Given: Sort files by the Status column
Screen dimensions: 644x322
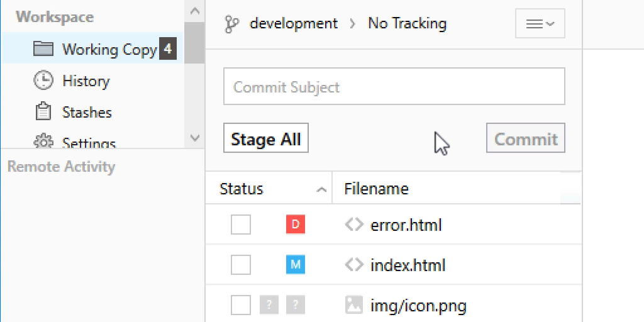Looking at the screenshot, I should pos(241,189).
